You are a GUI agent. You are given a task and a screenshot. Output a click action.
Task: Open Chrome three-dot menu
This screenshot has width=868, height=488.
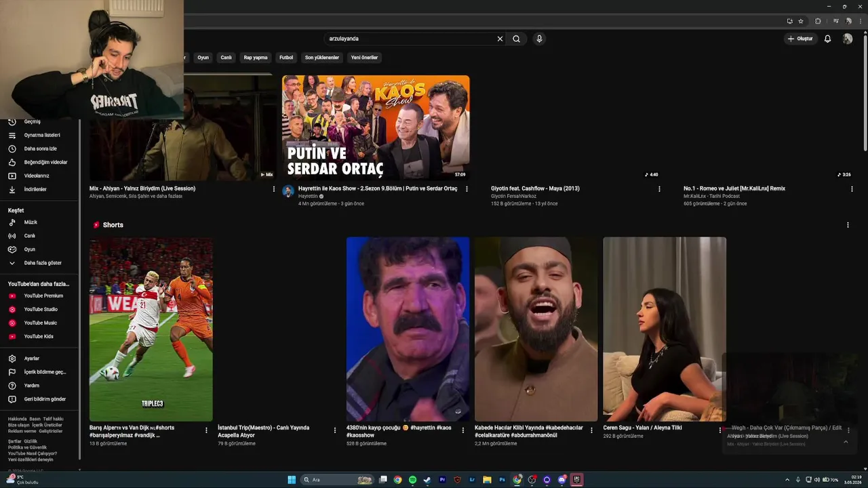[x=859, y=21]
